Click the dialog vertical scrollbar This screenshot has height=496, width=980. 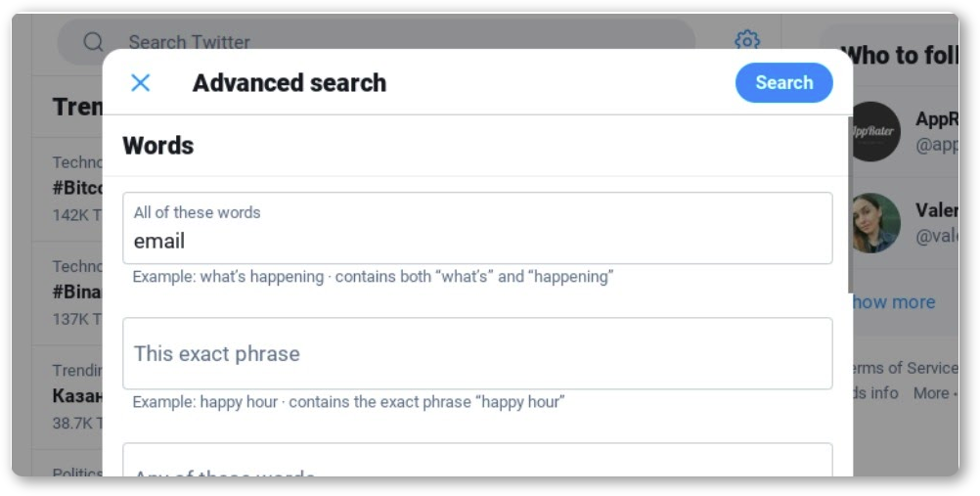850,204
